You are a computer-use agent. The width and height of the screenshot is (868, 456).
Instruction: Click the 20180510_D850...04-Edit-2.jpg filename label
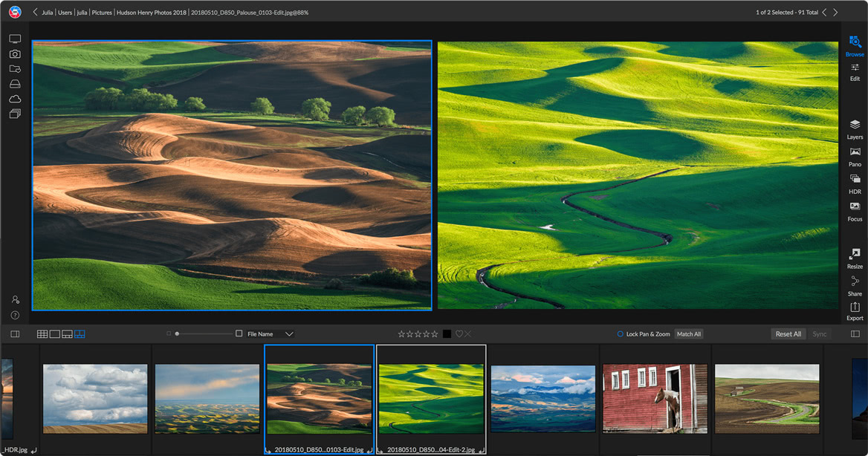pos(431,449)
